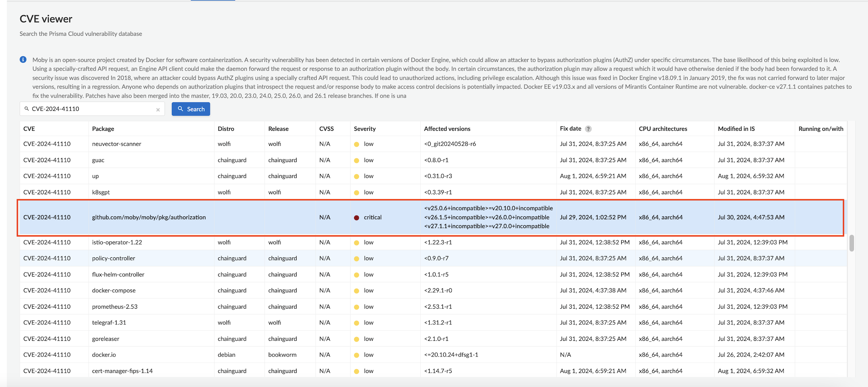Click the dark red critical severity dot
The width and height of the screenshot is (868, 387).
click(x=356, y=218)
